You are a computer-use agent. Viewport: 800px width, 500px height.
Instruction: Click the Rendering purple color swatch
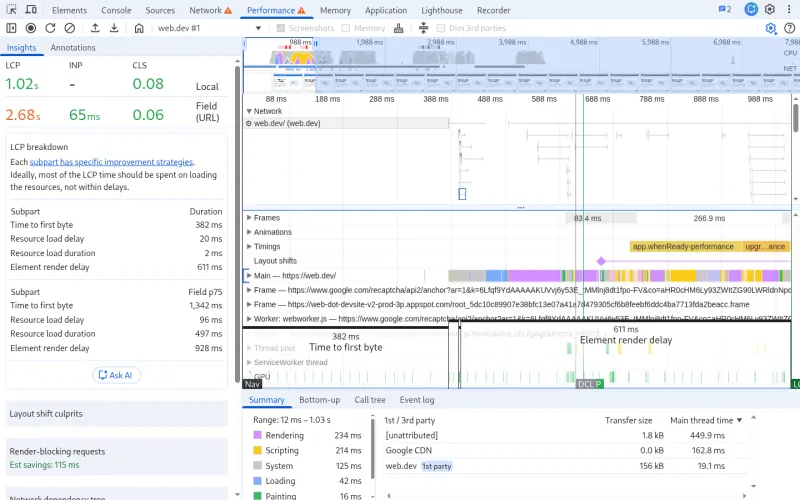pyautogui.click(x=257, y=435)
